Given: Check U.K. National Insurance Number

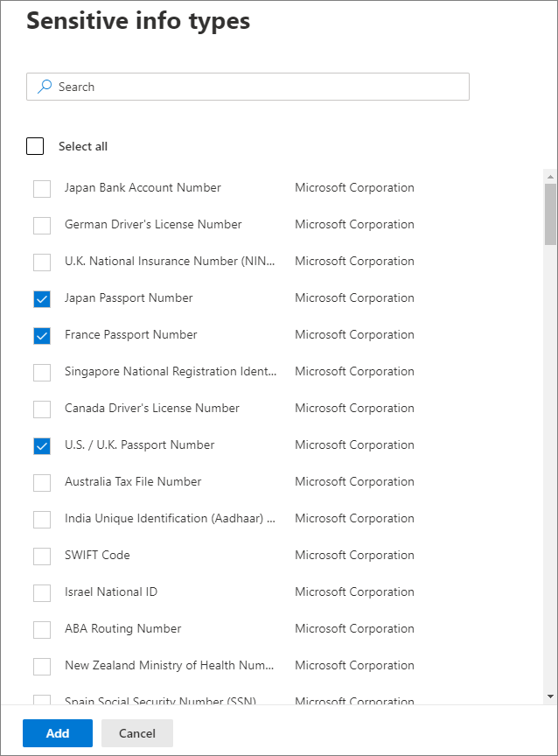Looking at the screenshot, I should pyautogui.click(x=41, y=262).
